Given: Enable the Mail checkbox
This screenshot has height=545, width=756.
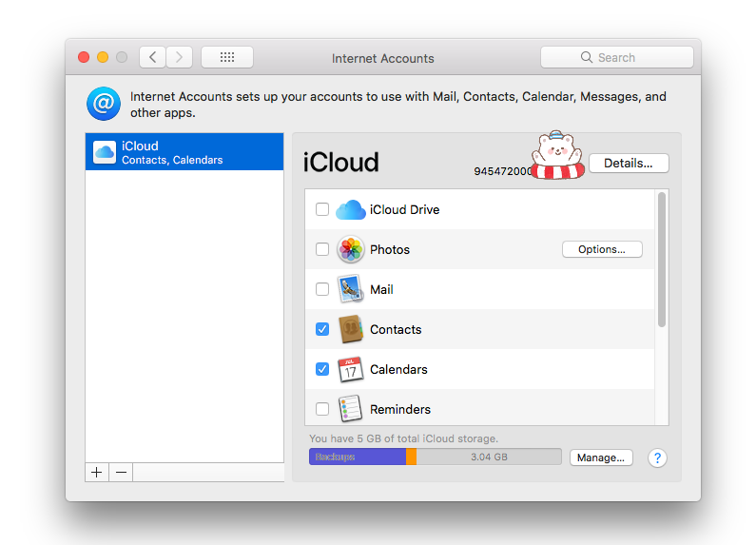Looking at the screenshot, I should 322,289.
